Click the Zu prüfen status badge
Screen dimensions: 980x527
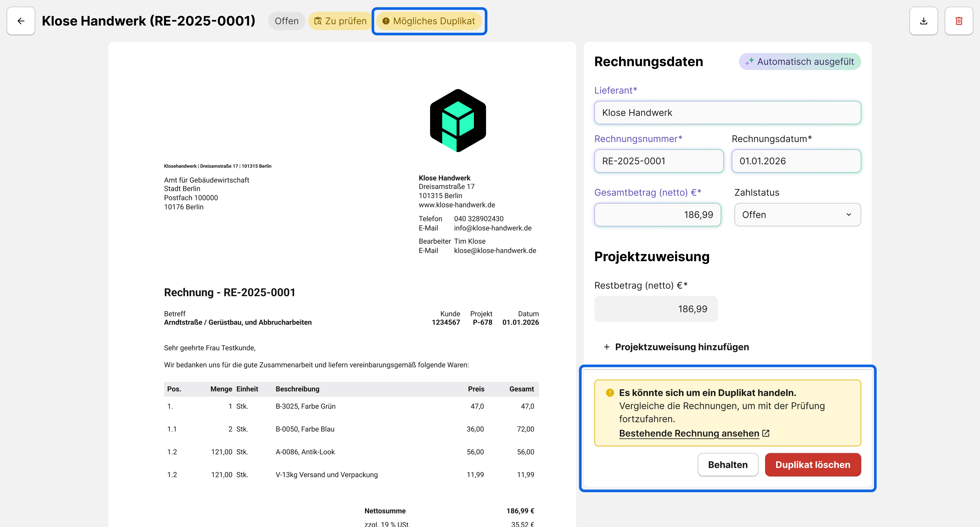340,21
